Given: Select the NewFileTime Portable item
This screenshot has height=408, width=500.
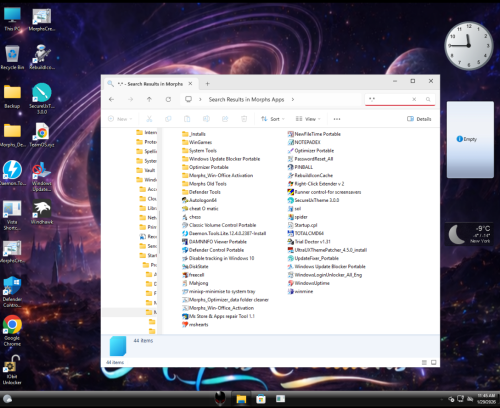Looking at the screenshot, I should point(314,134).
